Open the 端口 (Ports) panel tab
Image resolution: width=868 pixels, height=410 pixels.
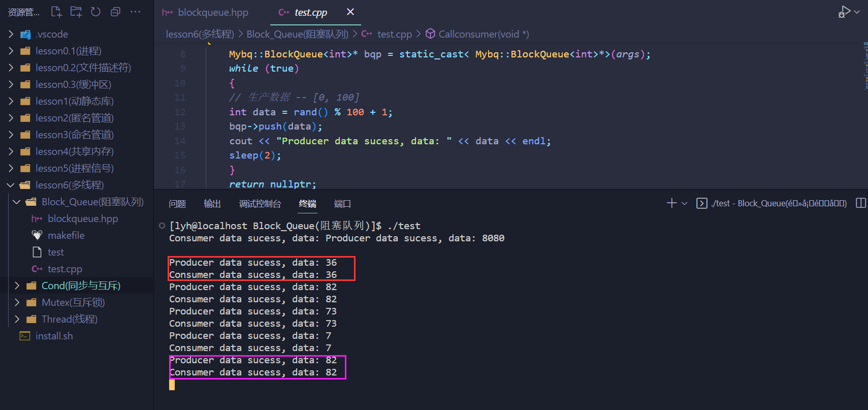[342, 204]
